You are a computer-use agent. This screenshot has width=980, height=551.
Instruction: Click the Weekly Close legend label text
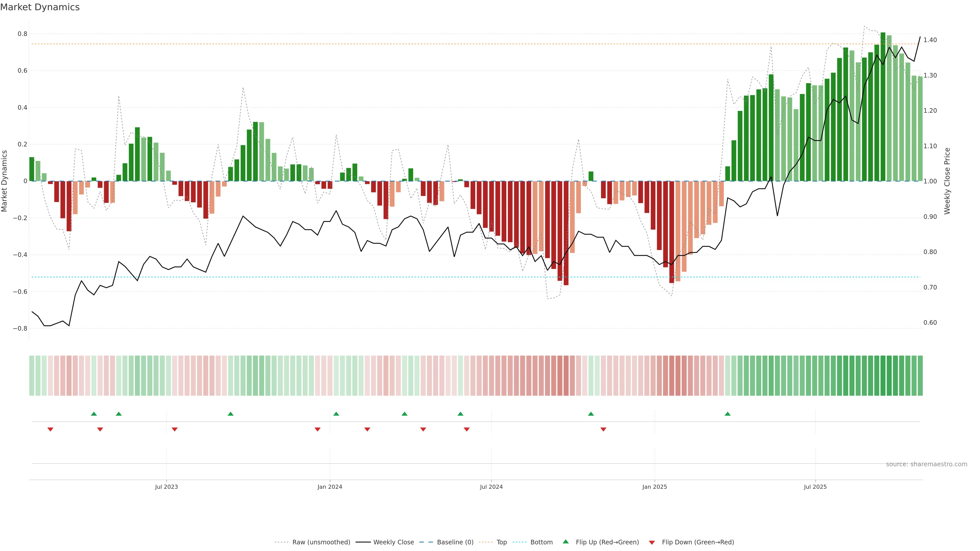click(x=393, y=542)
